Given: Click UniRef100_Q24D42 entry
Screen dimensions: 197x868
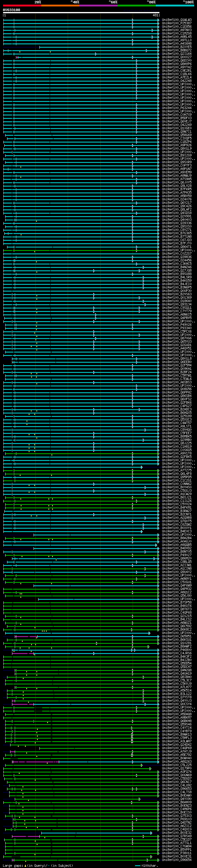Looking at the screenshot, I should (176, 745).
